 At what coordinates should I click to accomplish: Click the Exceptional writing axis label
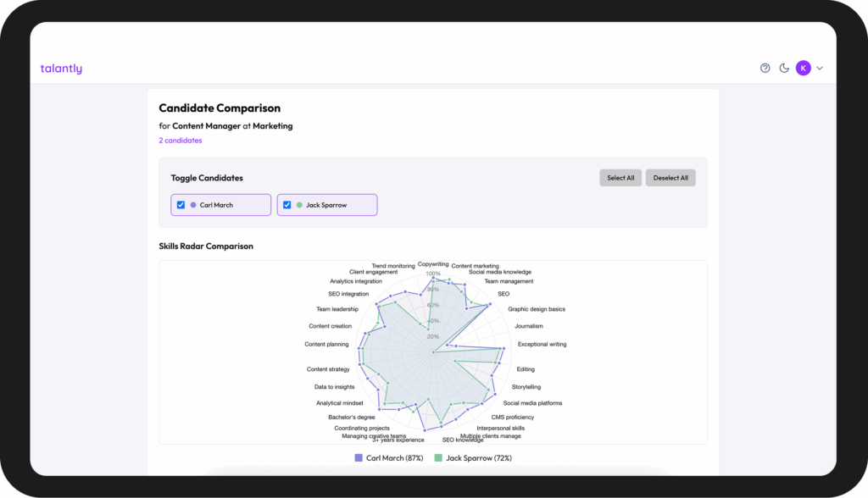tap(542, 345)
